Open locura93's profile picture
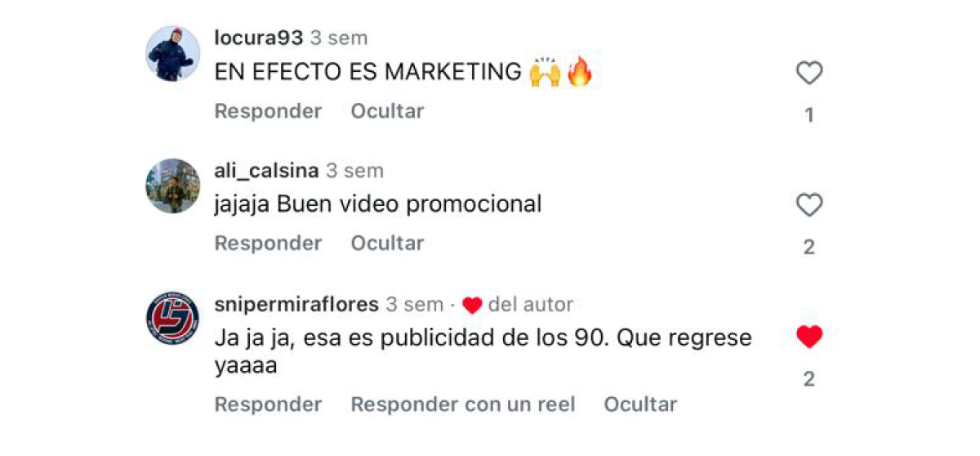980x456 pixels. tap(173, 54)
